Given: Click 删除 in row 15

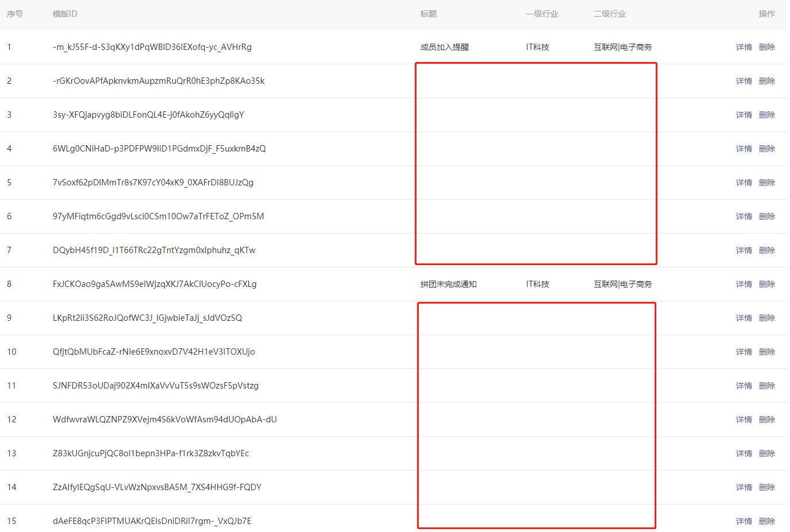Looking at the screenshot, I should tap(766, 521).
